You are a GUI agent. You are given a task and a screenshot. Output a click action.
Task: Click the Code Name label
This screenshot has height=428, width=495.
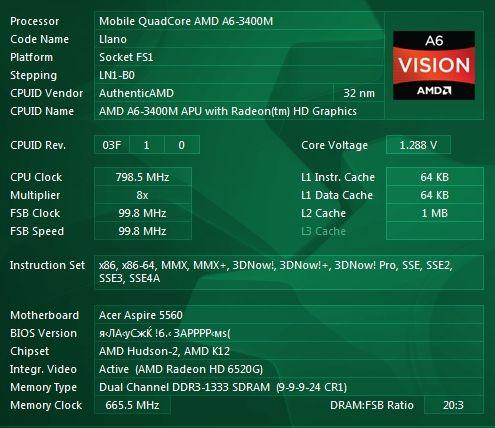click(39, 39)
